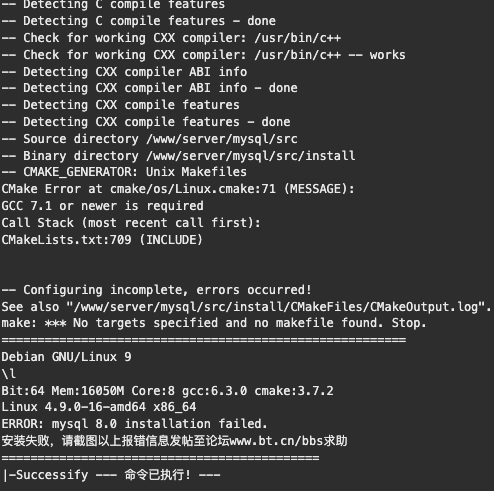Click the 'Binary directory' install path line
Image resolution: width=494 pixels, height=491 pixels.
pos(178,156)
